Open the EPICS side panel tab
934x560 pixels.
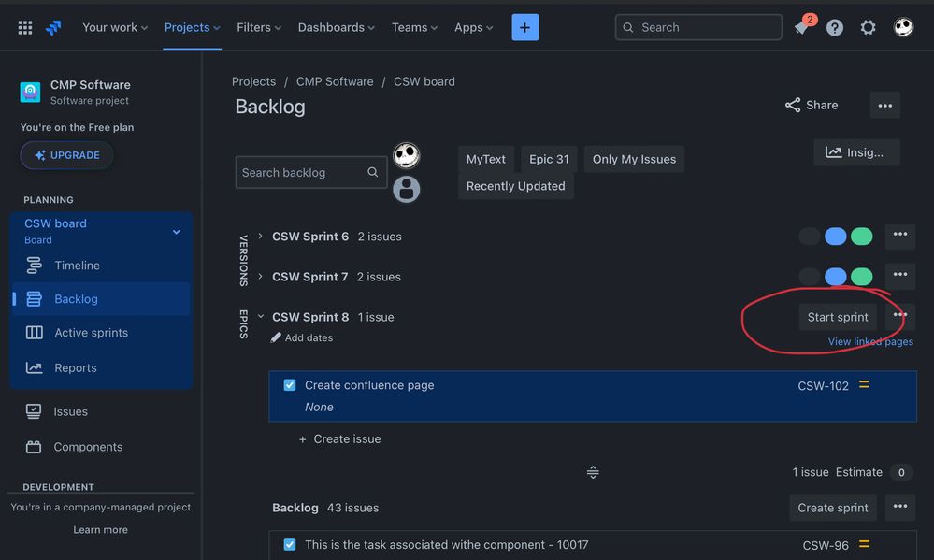pos(244,324)
